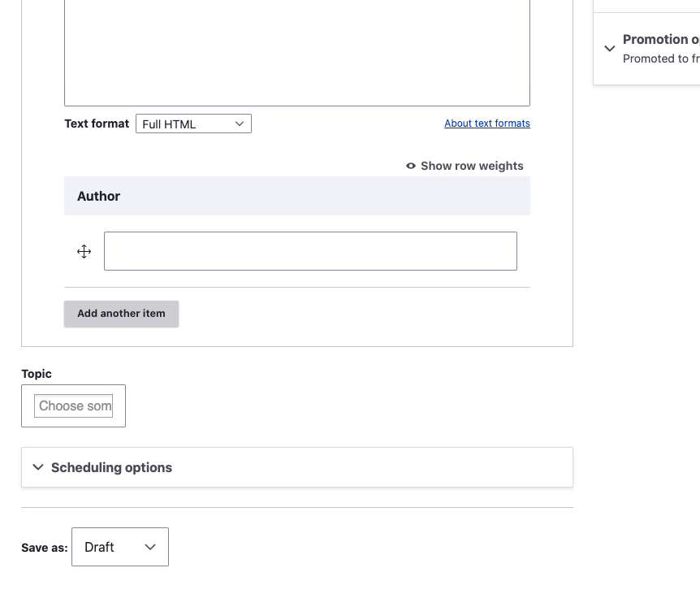Focus the Author text field
The width and height of the screenshot is (700, 594).
[x=310, y=251]
